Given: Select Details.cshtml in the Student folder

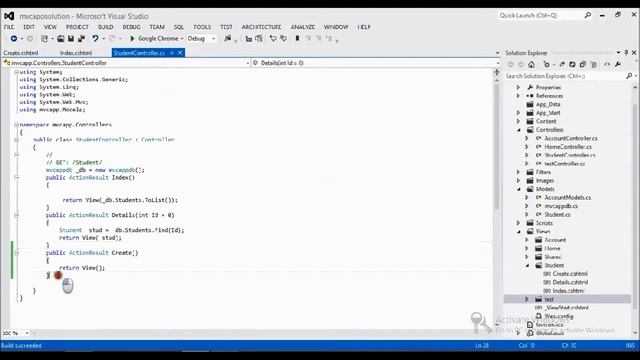Looking at the screenshot, I should [570, 282].
